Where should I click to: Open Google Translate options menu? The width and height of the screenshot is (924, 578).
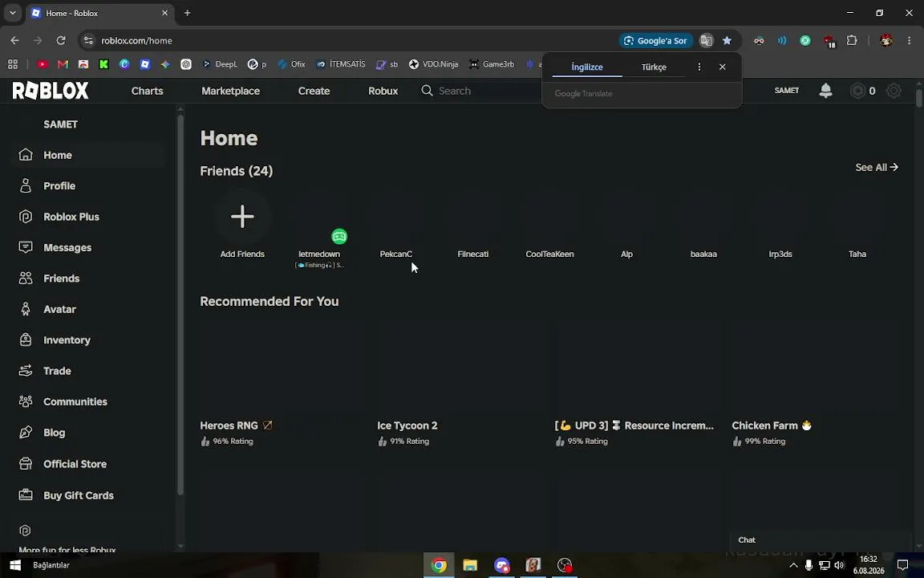699,67
